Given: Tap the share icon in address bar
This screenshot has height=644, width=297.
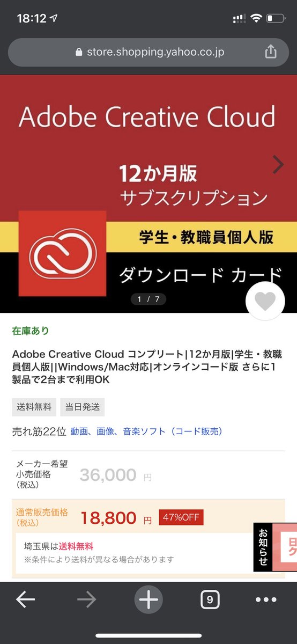Looking at the screenshot, I should [271, 52].
